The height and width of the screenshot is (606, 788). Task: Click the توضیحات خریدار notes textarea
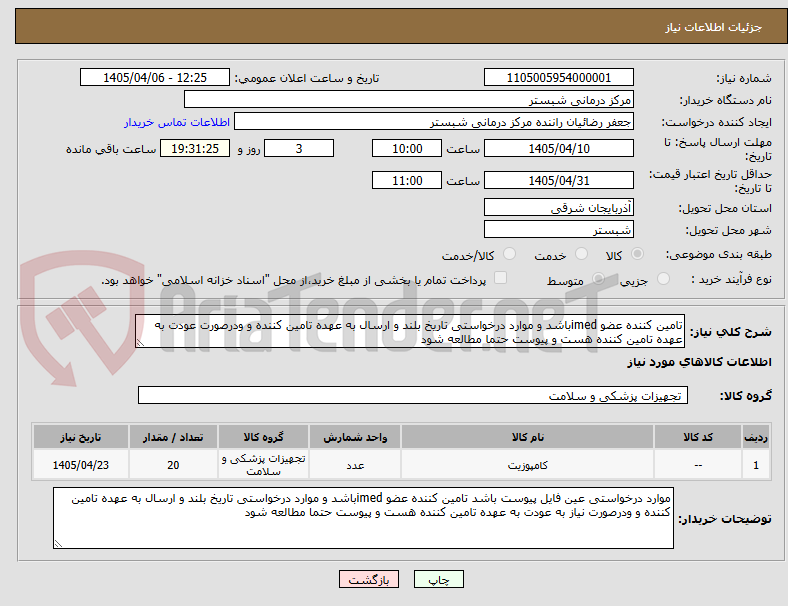tap(363, 518)
